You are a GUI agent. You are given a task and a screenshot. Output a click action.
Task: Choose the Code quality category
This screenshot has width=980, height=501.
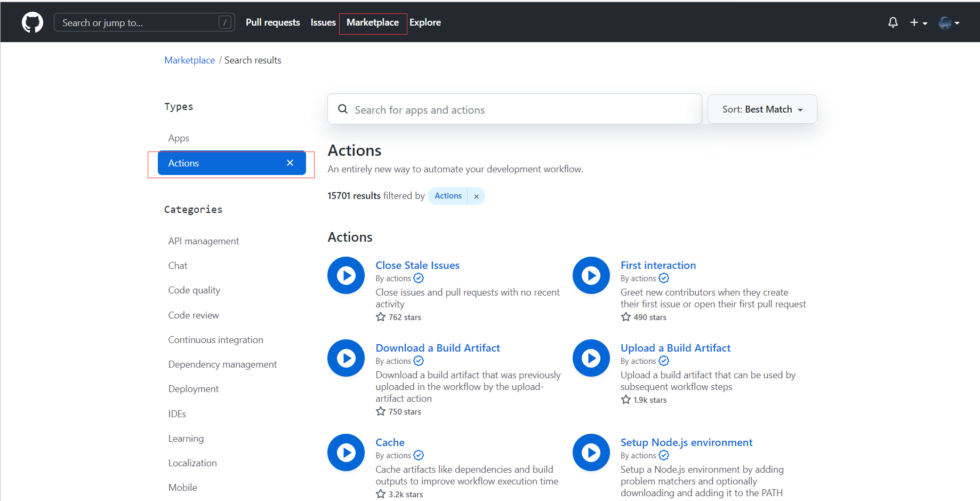194,290
